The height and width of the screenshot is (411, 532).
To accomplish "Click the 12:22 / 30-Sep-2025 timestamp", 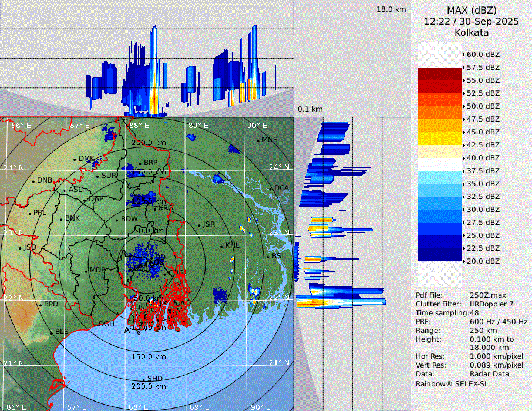I will tap(472, 21).
